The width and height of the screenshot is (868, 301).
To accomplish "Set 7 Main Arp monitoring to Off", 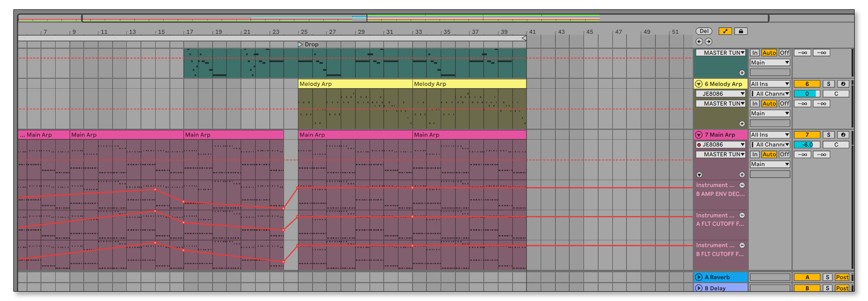I will pyautogui.click(x=784, y=155).
